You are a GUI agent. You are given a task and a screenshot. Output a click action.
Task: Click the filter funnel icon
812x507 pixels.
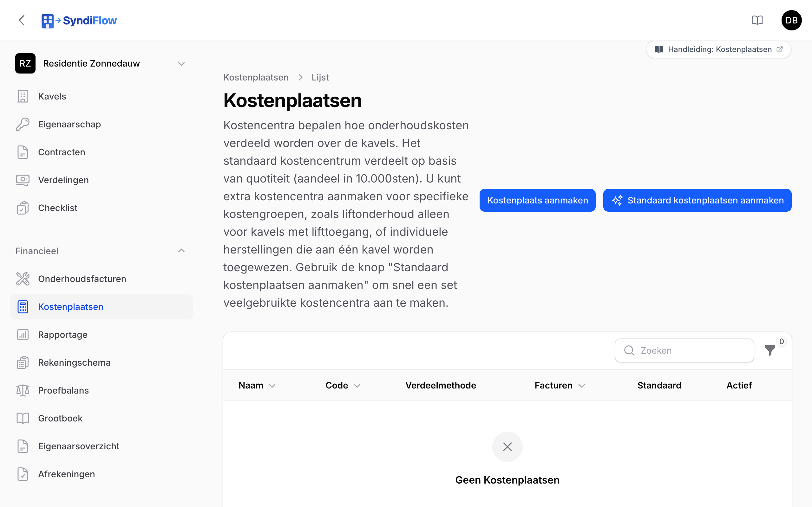770,350
